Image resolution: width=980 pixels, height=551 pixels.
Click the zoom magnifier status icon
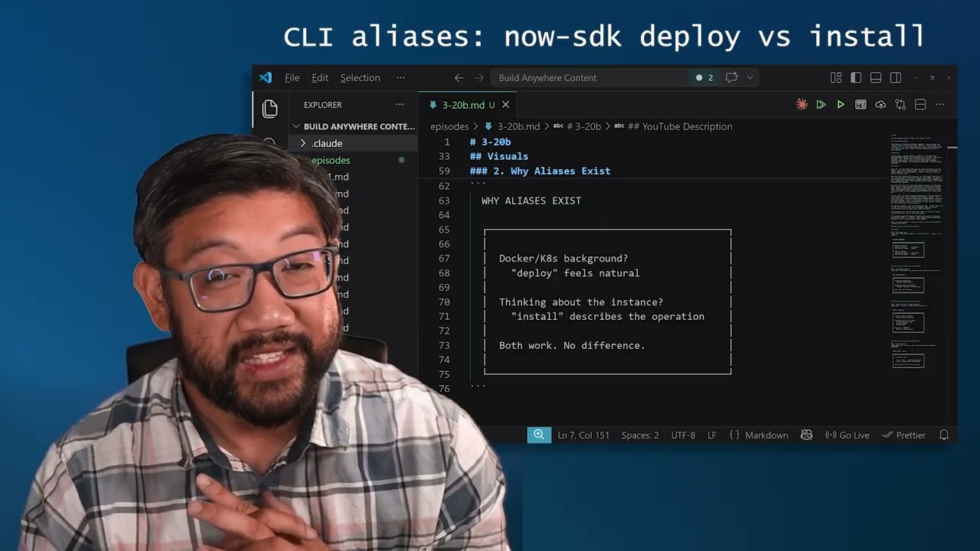[x=539, y=435]
